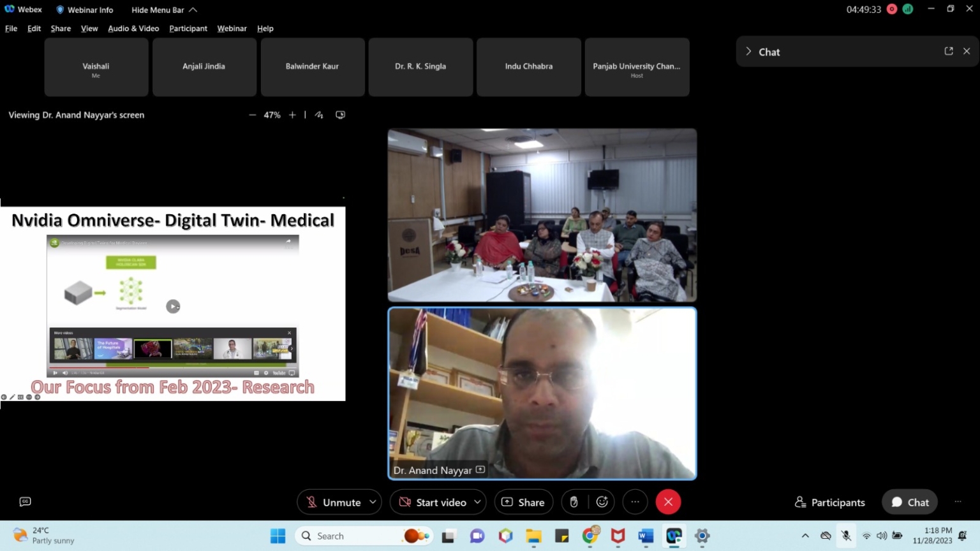Viewport: 980px width, 551px height.
Task: Start video from the control bar
Action: coord(433,503)
